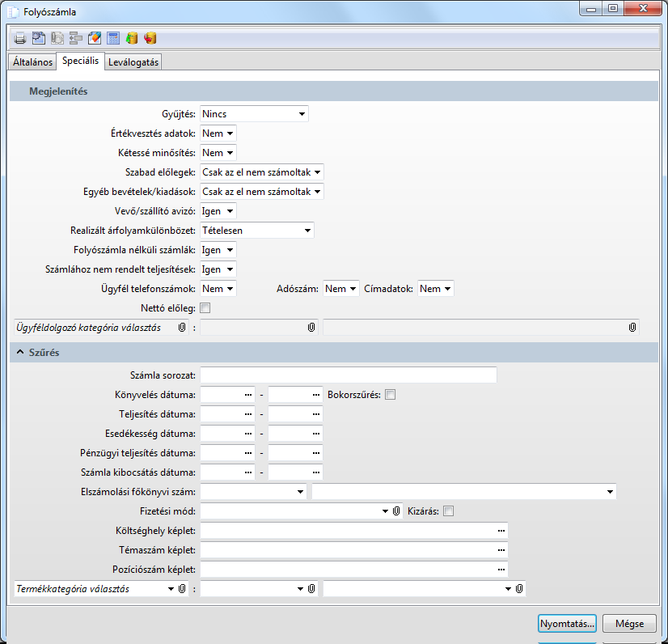Click the Mégse button
Viewport: 668px width, 644px height.
(x=629, y=624)
